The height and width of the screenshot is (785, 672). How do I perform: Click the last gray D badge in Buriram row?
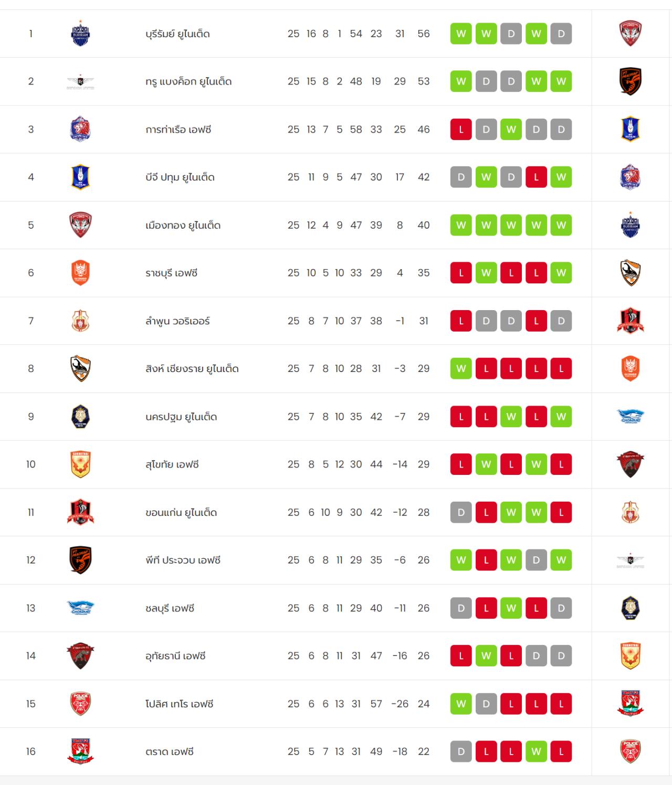coord(561,34)
